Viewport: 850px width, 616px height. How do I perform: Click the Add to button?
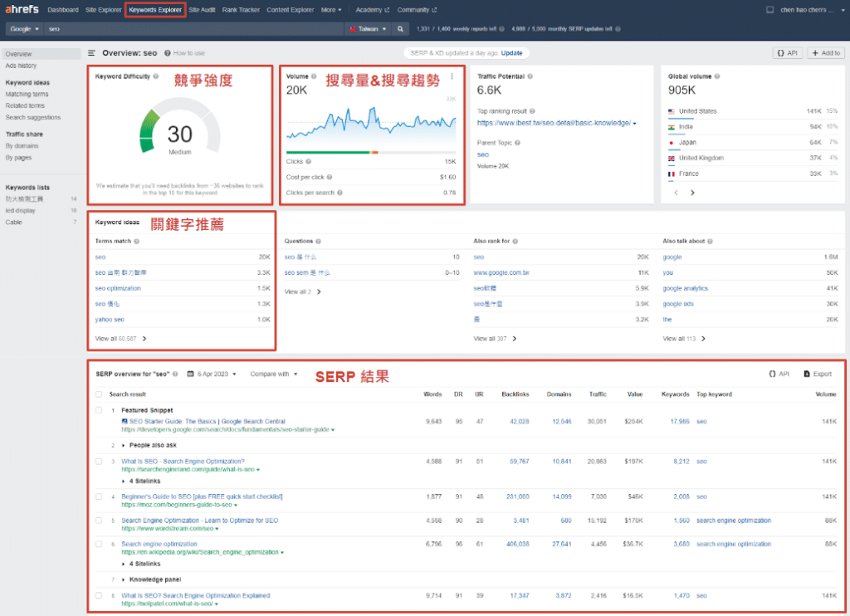(x=826, y=53)
